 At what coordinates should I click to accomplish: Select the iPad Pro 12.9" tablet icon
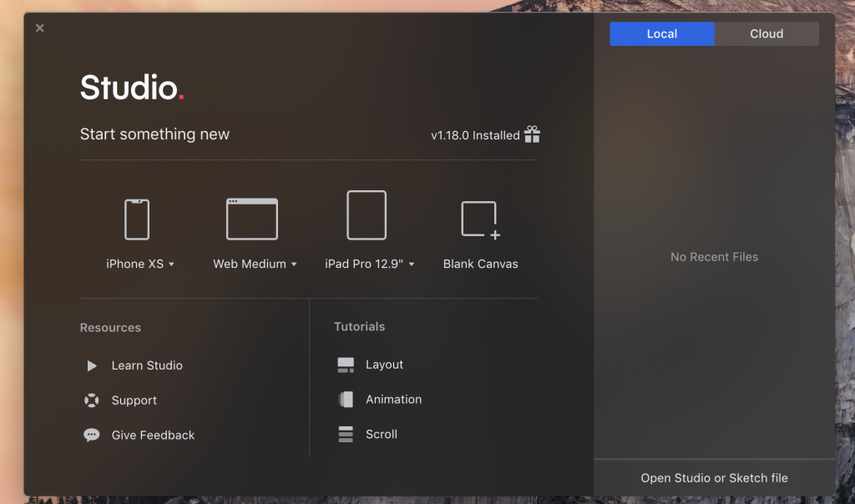pos(367,214)
